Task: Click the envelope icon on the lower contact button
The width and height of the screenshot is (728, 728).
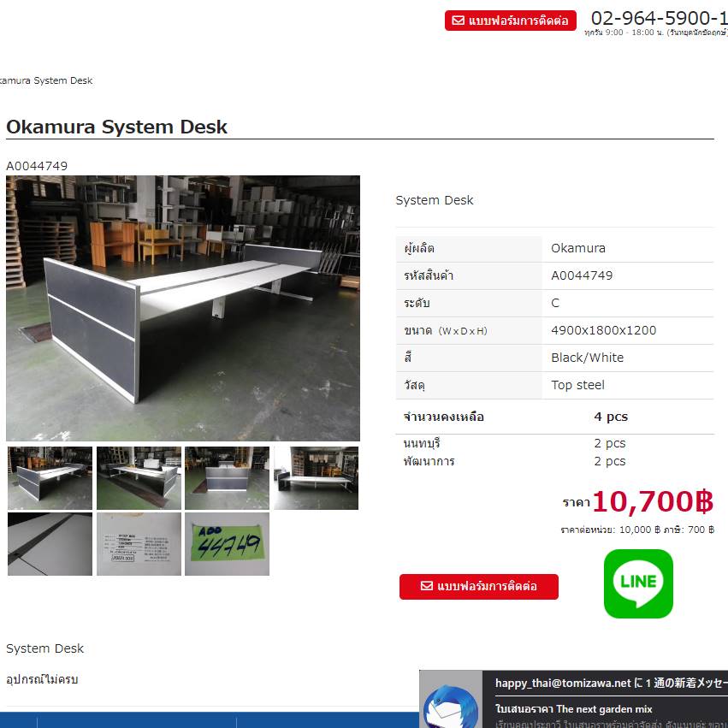Action: point(427,586)
